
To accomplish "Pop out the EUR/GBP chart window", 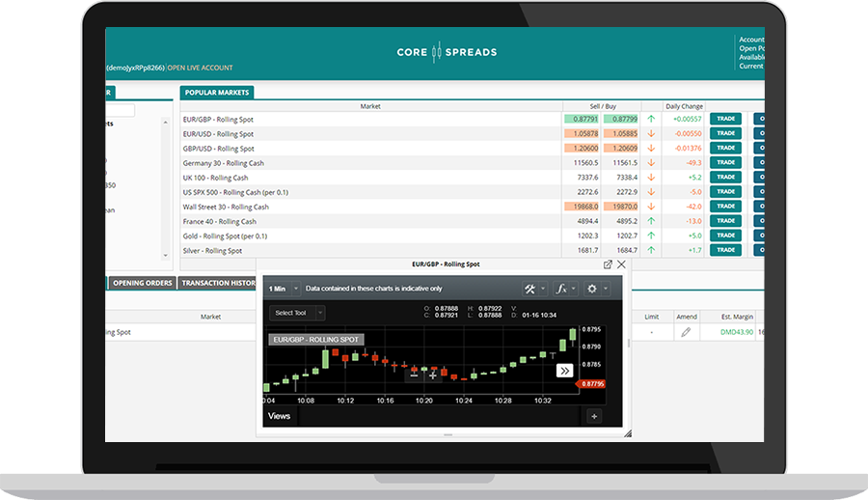I will (608, 264).
